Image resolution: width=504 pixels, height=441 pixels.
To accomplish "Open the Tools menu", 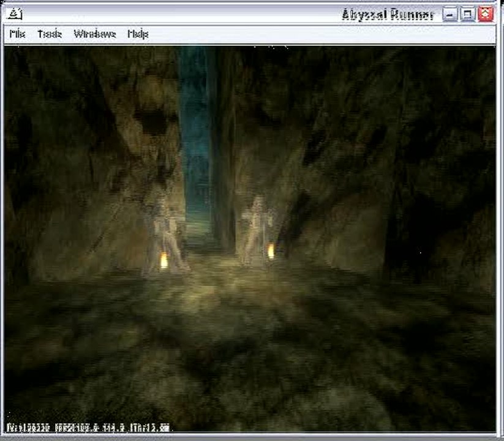I will [50, 34].
